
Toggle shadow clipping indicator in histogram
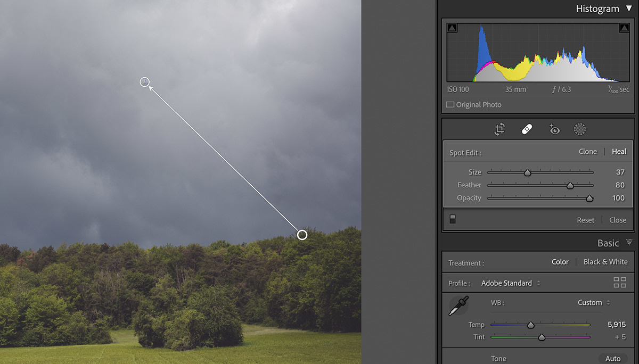click(452, 28)
